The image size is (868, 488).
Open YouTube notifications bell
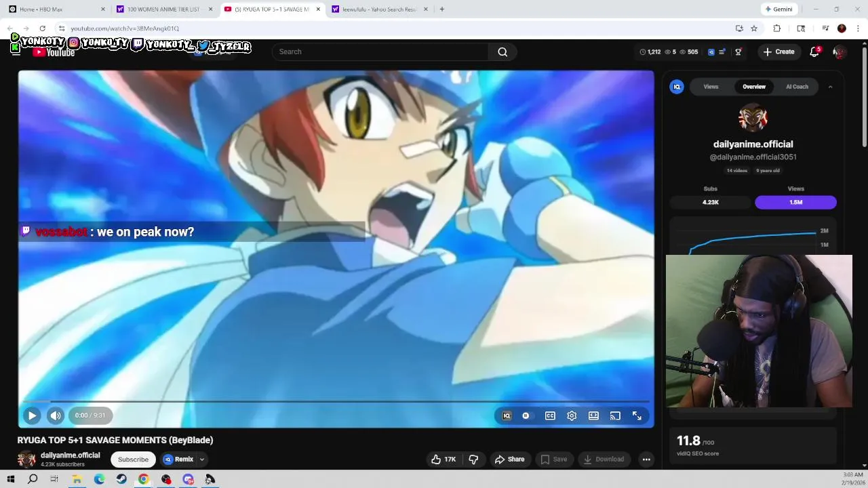(x=814, y=52)
